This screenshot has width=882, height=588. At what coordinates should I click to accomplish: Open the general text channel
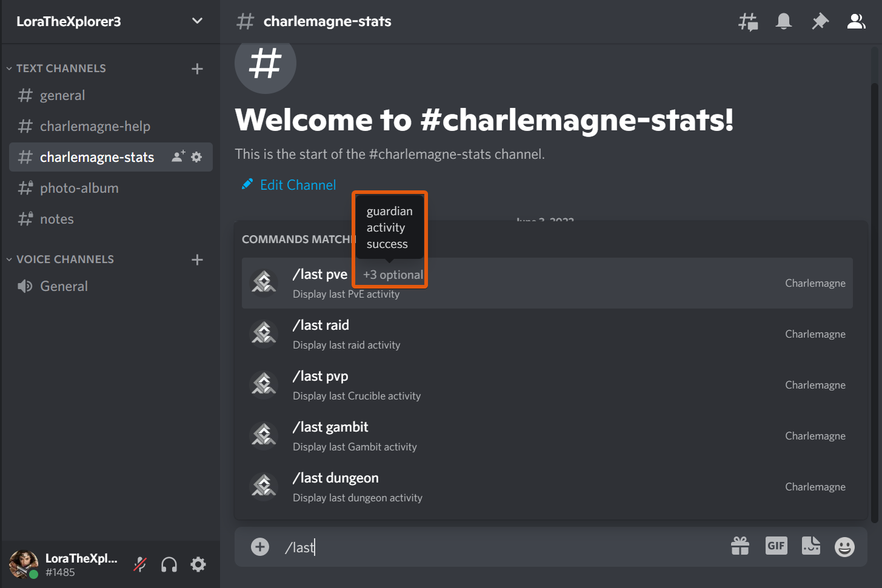(110, 96)
